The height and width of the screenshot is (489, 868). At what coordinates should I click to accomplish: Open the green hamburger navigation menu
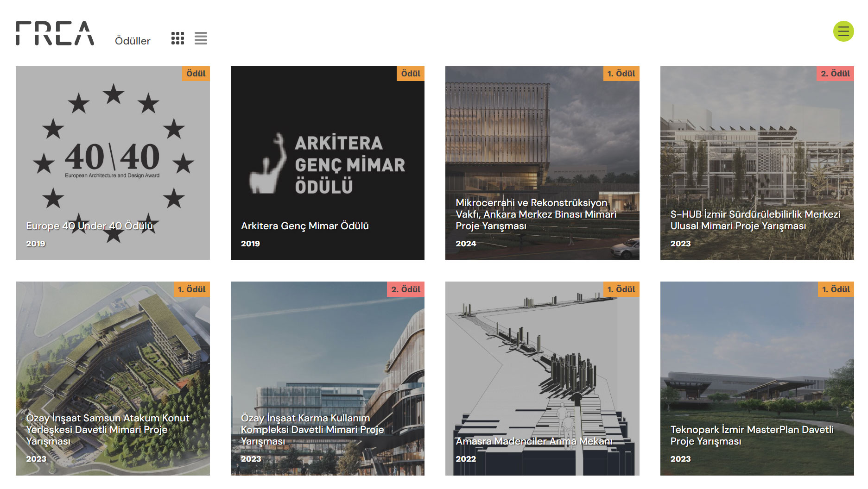tap(843, 31)
